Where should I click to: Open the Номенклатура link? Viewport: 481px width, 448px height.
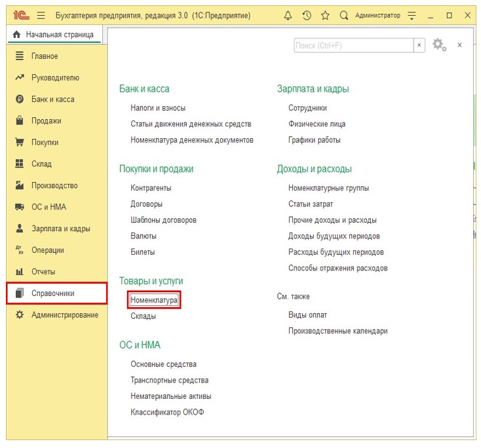pos(154,300)
